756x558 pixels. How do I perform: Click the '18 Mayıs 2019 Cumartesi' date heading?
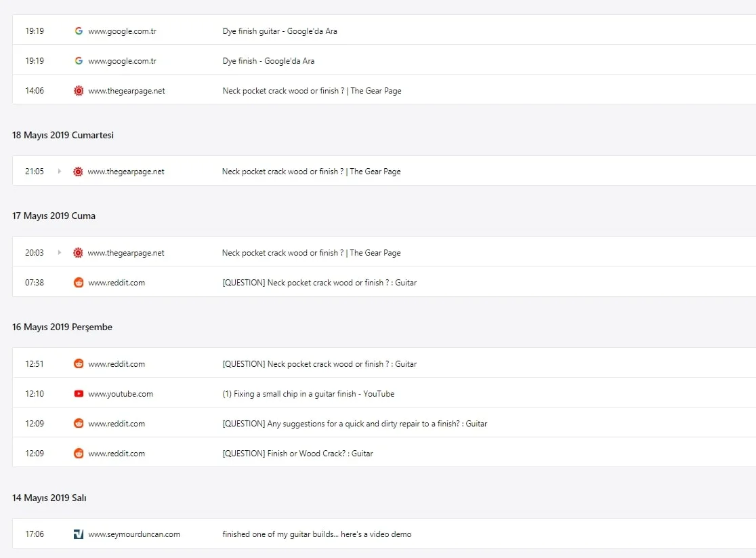tap(63, 135)
